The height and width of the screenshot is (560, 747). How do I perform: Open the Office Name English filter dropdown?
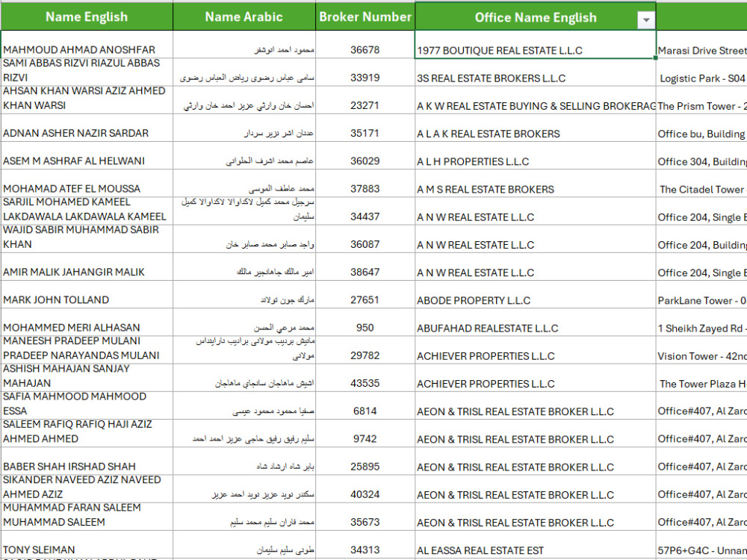(x=646, y=20)
